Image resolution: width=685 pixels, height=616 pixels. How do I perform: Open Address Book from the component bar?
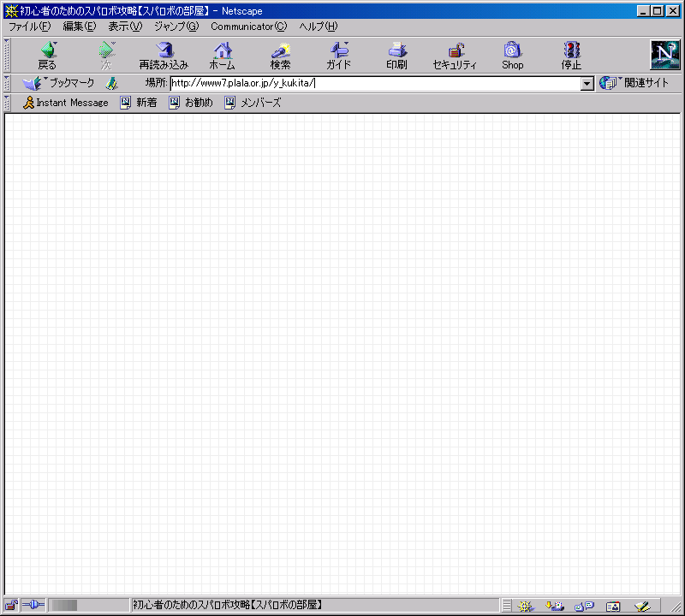(613, 606)
